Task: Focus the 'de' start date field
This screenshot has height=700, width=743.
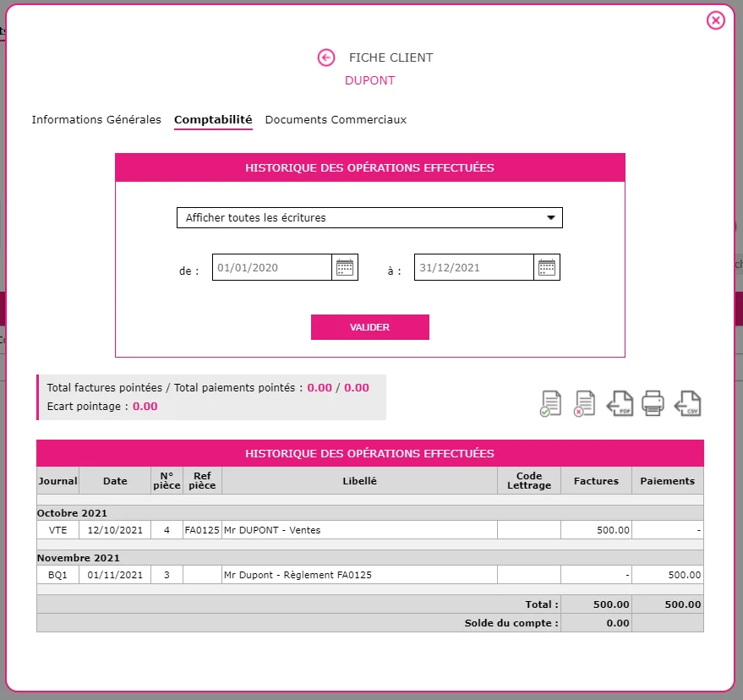Action: coord(272,267)
